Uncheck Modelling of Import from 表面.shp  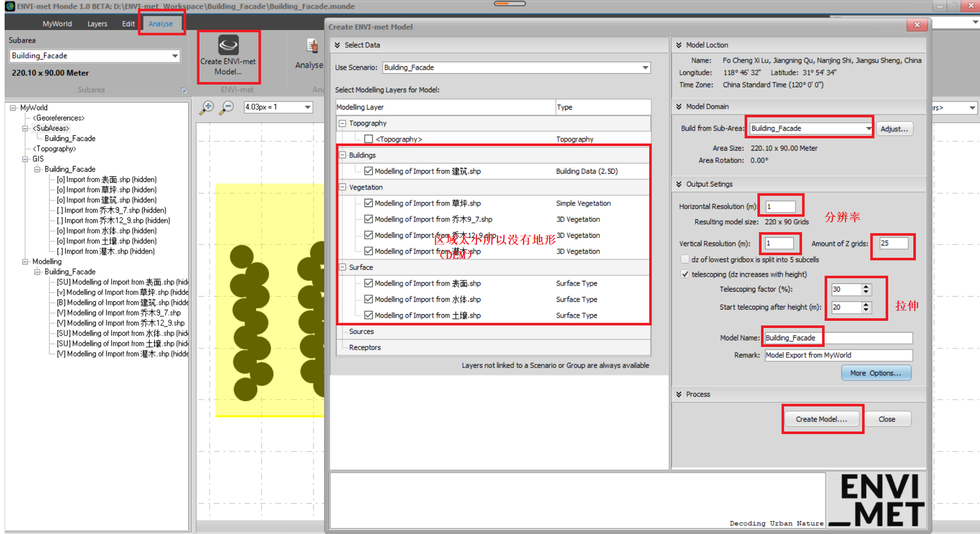point(369,283)
